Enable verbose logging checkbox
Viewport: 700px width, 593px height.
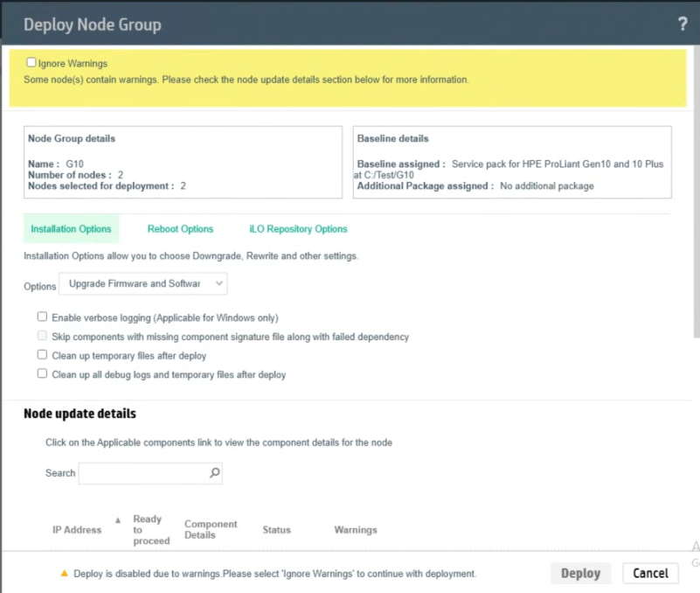pyautogui.click(x=42, y=317)
